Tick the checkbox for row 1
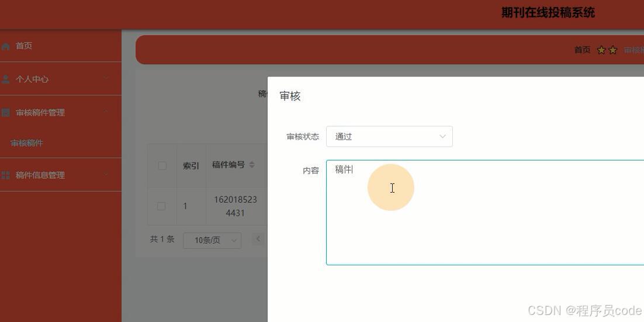 click(161, 206)
